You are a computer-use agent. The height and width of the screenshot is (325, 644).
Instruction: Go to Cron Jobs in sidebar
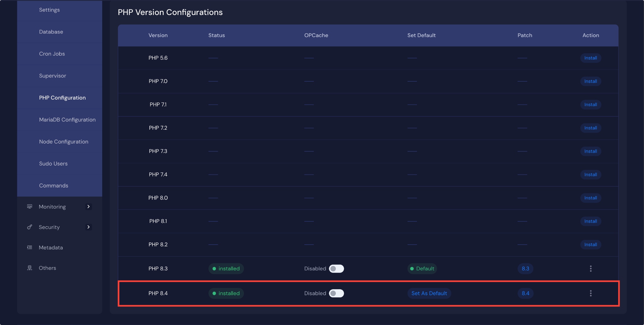(52, 54)
